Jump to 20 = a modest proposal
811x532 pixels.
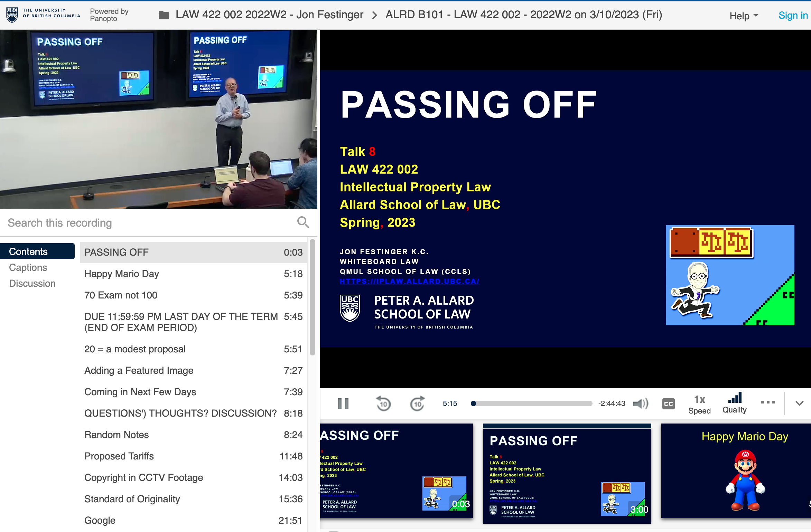(x=194, y=349)
